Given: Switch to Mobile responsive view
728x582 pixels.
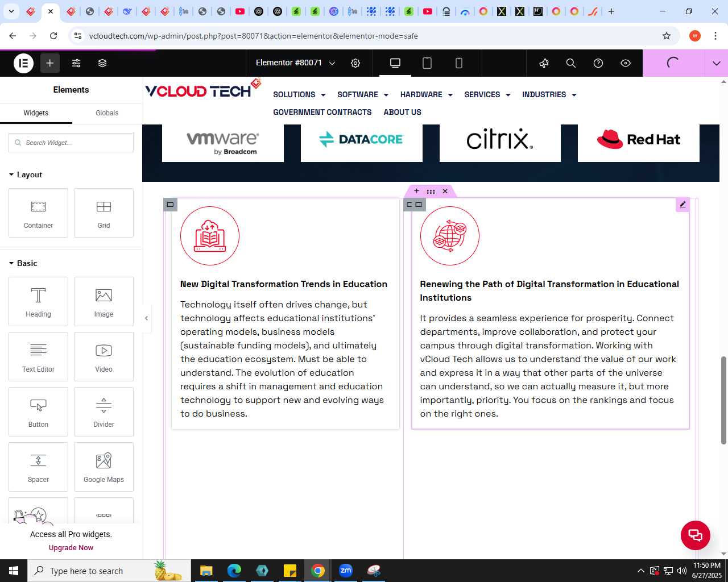Looking at the screenshot, I should [459, 63].
